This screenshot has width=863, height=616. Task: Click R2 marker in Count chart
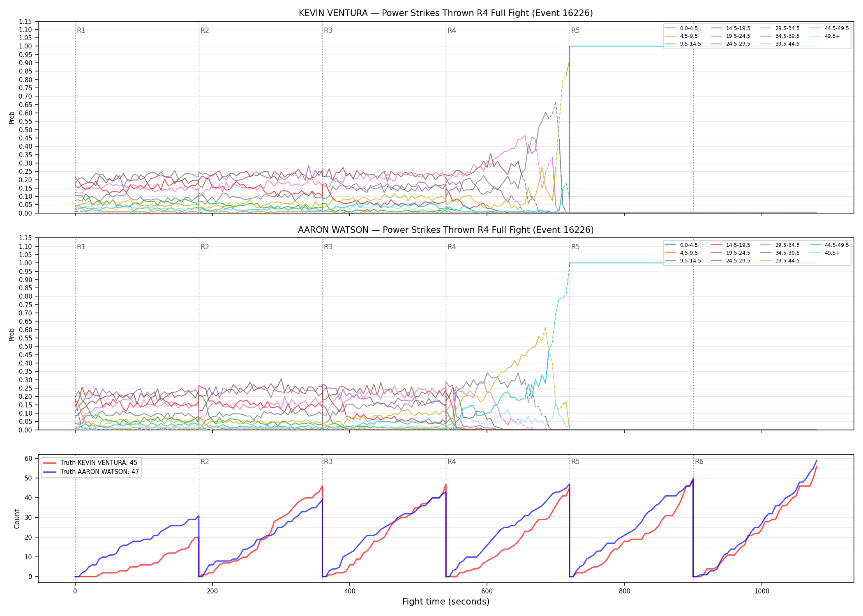(205, 462)
